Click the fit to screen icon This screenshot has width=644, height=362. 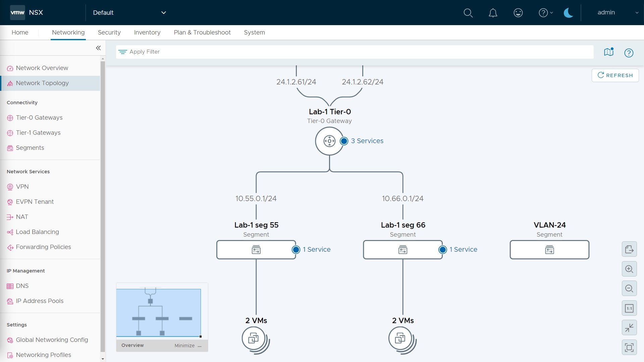click(x=629, y=347)
